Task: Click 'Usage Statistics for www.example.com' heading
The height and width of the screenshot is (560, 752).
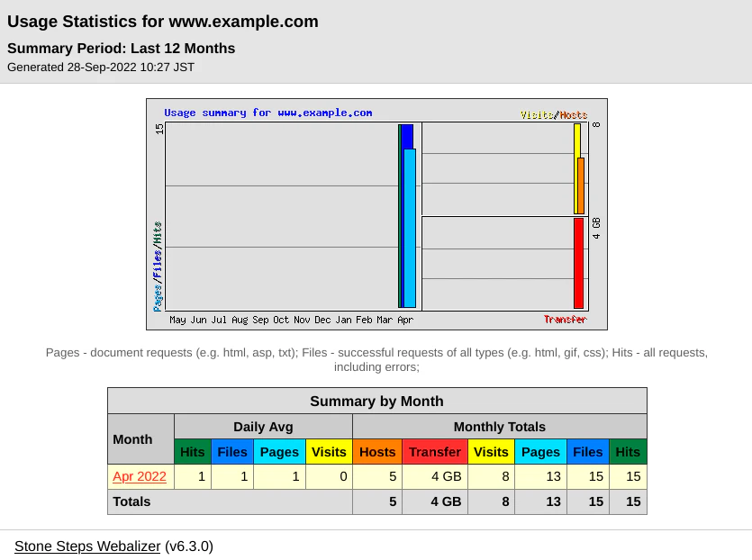Action: point(163,22)
